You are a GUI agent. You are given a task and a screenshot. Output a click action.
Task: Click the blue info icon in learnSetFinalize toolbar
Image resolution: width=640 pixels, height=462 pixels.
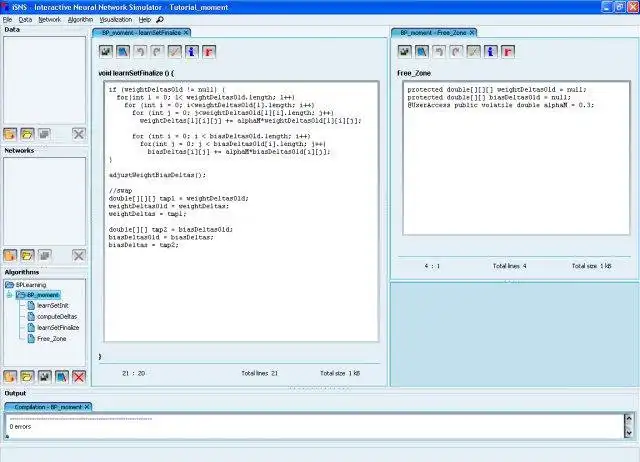coord(192,52)
